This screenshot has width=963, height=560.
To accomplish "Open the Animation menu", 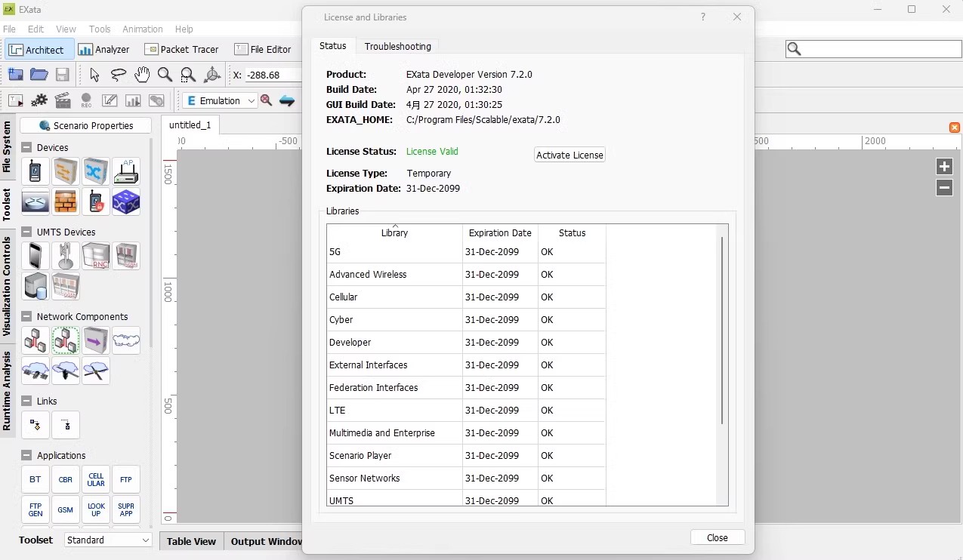I will pyautogui.click(x=143, y=29).
